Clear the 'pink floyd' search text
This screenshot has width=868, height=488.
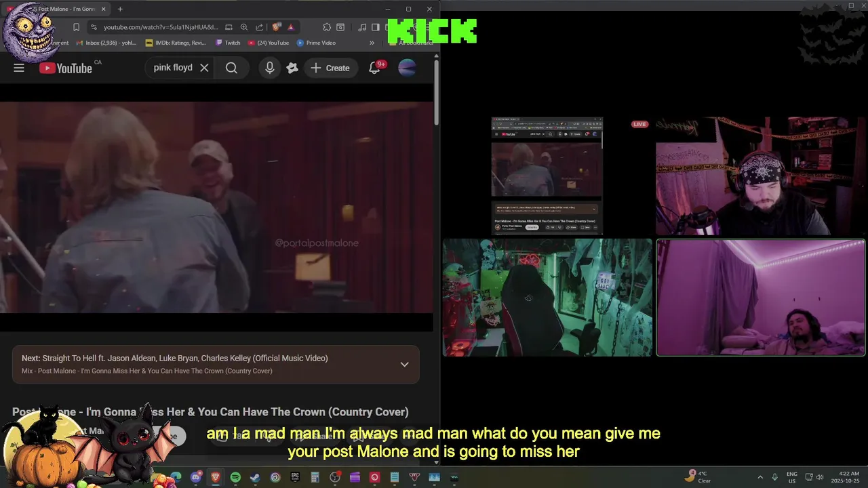(204, 68)
